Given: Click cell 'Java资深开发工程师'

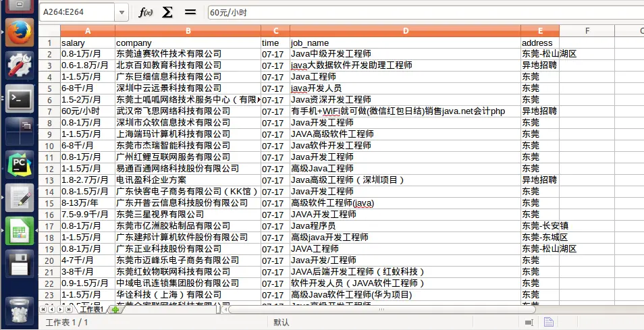Looking at the screenshot, I should (406, 100).
